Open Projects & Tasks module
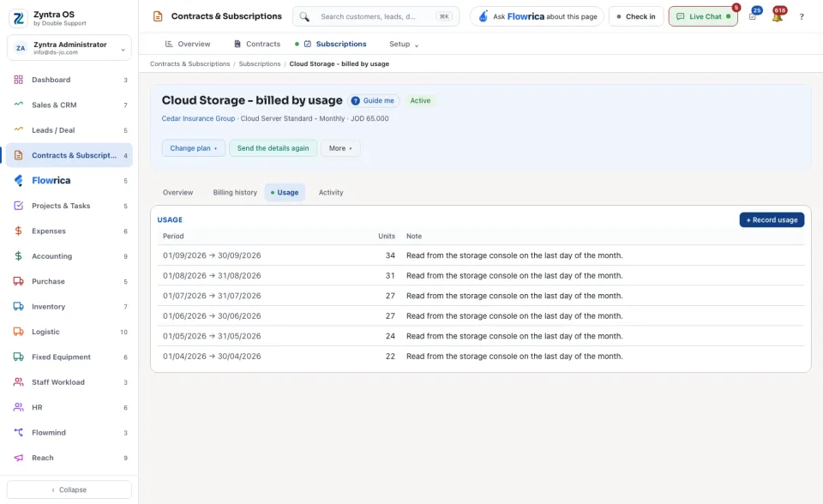This screenshot has height=504, width=823. tap(69, 206)
